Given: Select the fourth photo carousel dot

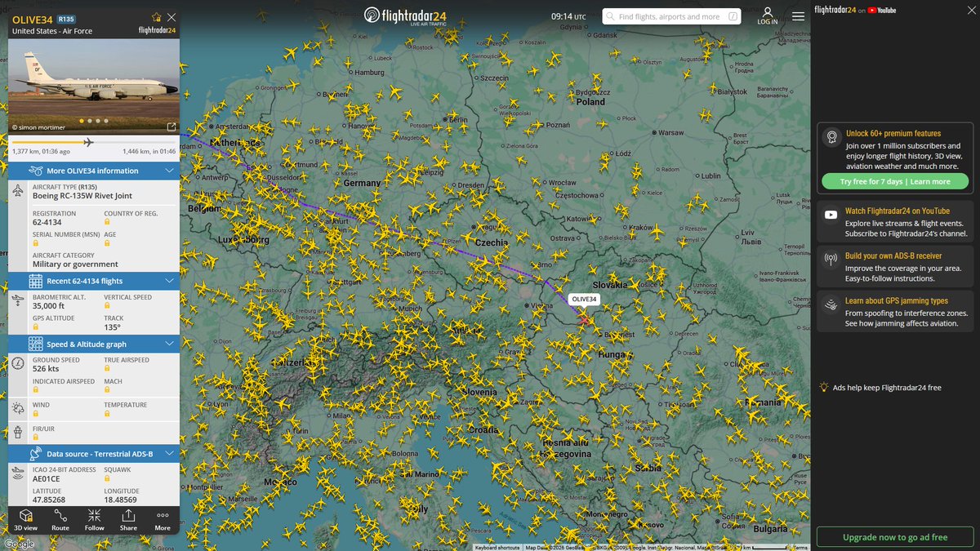Looking at the screenshot, I should coord(106,121).
